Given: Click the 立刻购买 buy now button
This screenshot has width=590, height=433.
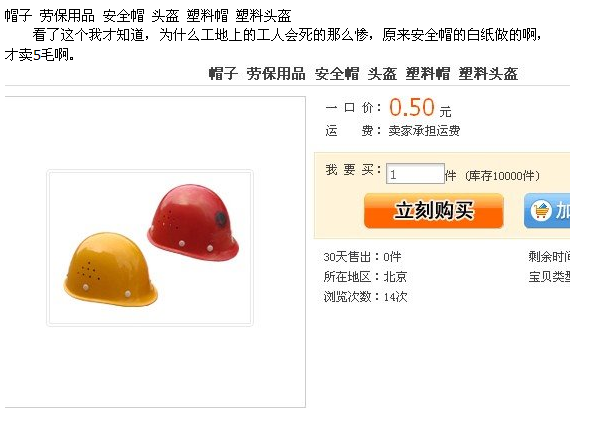Looking at the screenshot, I should [x=433, y=211].
